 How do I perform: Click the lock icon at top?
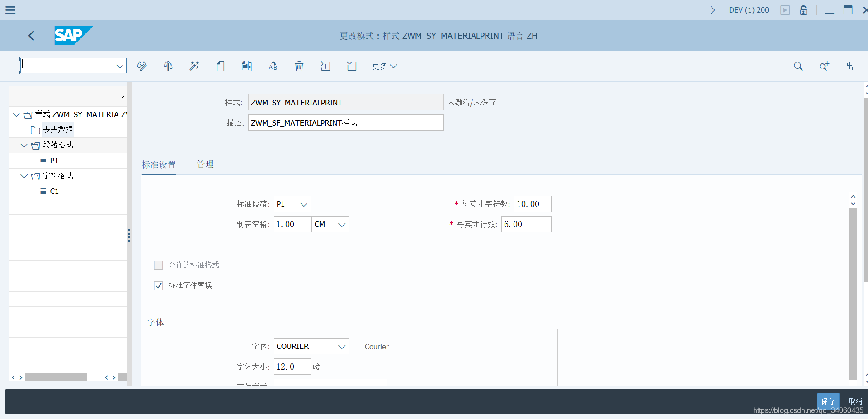[x=803, y=10]
